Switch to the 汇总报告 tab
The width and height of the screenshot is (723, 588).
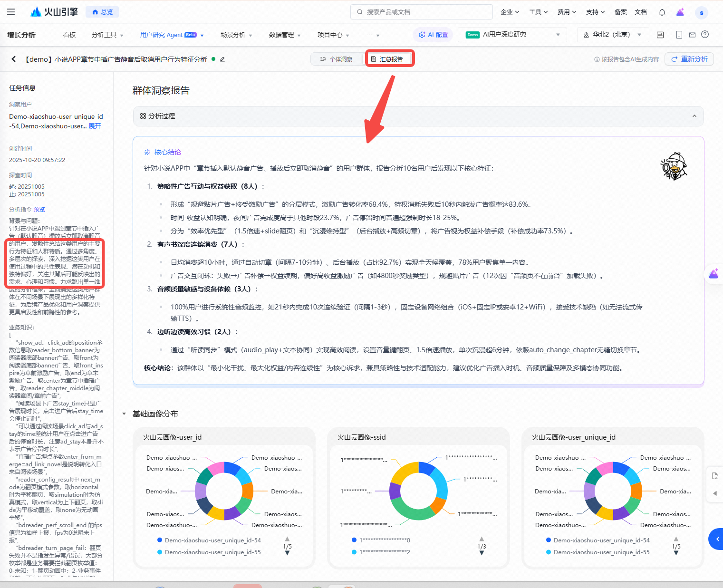[x=387, y=59]
